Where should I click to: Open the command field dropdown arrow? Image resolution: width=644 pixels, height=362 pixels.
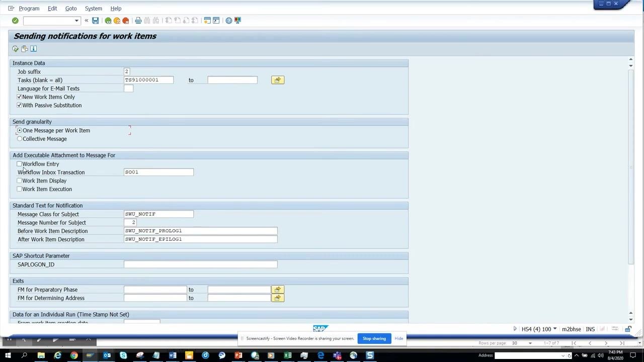click(x=76, y=21)
